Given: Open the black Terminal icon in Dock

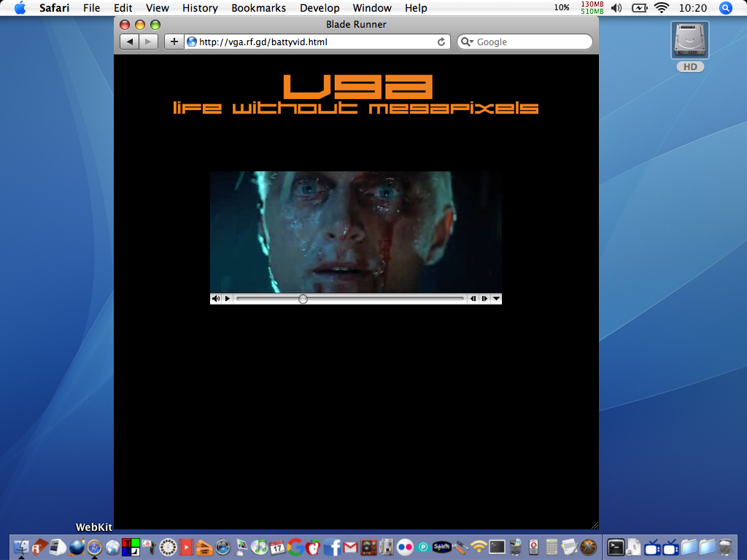Looking at the screenshot, I should (x=616, y=547).
